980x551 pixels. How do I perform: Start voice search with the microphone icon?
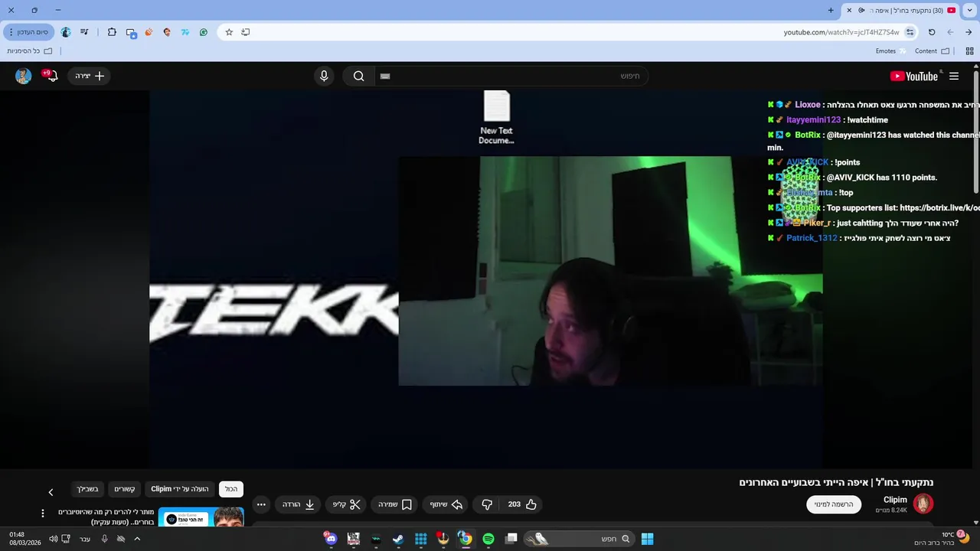[x=324, y=76]
